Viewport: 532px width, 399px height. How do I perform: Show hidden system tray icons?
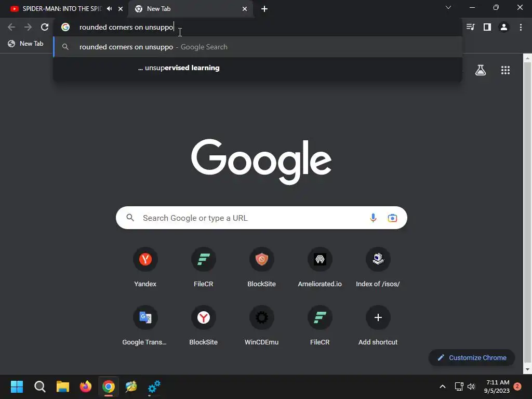click(x=443, y=387)
